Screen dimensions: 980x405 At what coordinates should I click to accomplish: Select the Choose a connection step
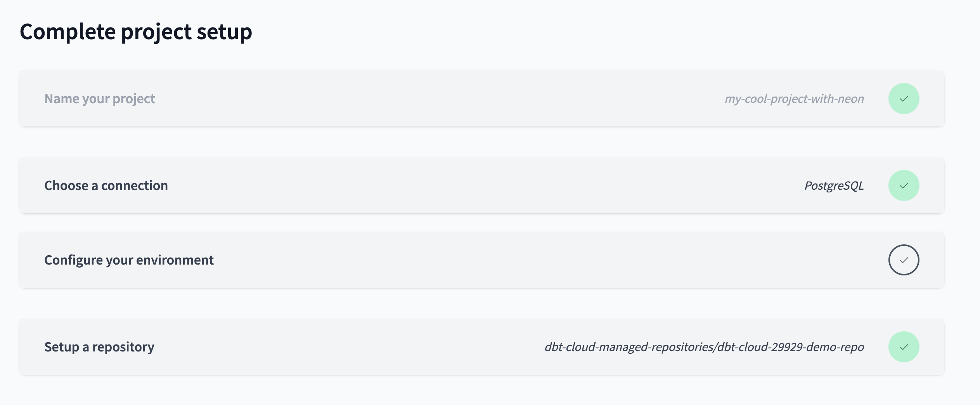(106, 185)
